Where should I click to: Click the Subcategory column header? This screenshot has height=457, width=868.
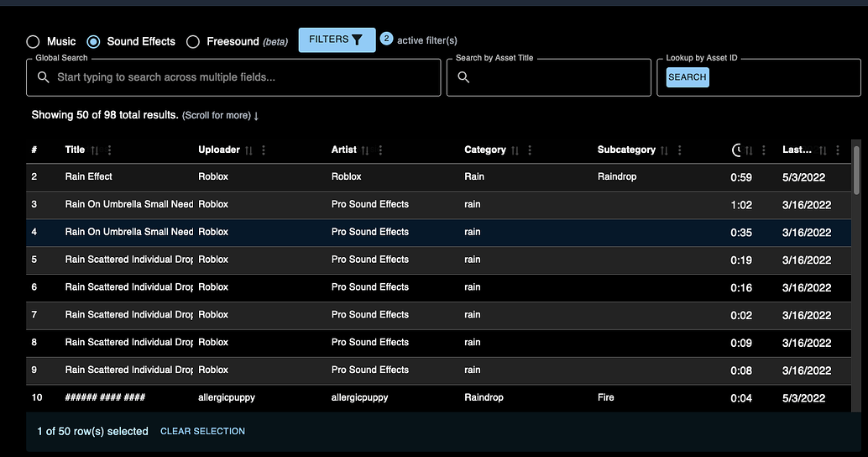pos(626,150)
